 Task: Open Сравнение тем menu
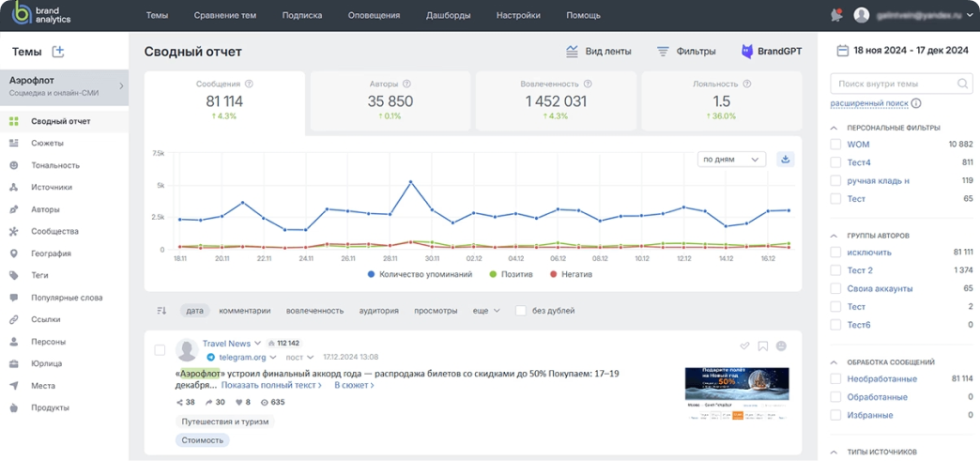coord(225,15)
